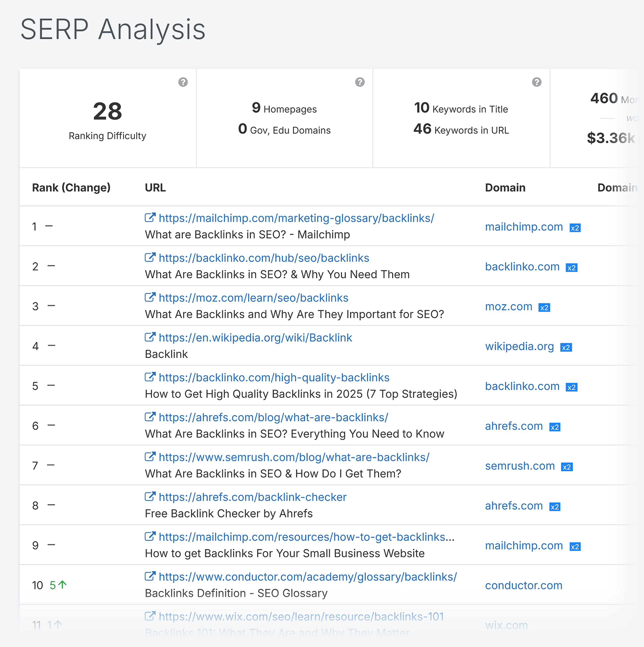The width and height of the screenshot is (644, 647).
Task: Click external-link icon for conductor academy URL
Action: [x=150, y=576]
